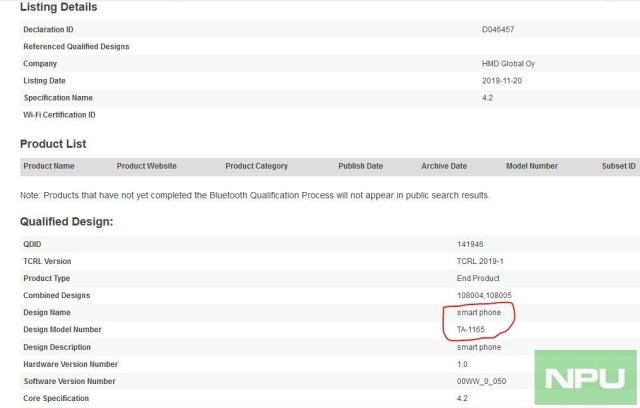Select the End Product value
This screenshot has height=408, width=640.
click(478, 278)
